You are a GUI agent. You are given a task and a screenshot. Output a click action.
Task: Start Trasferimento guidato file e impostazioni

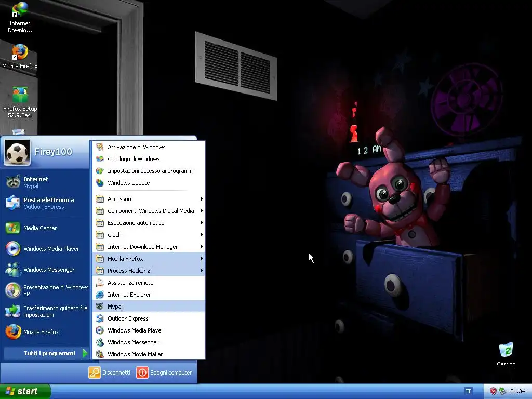click(46, 311)
